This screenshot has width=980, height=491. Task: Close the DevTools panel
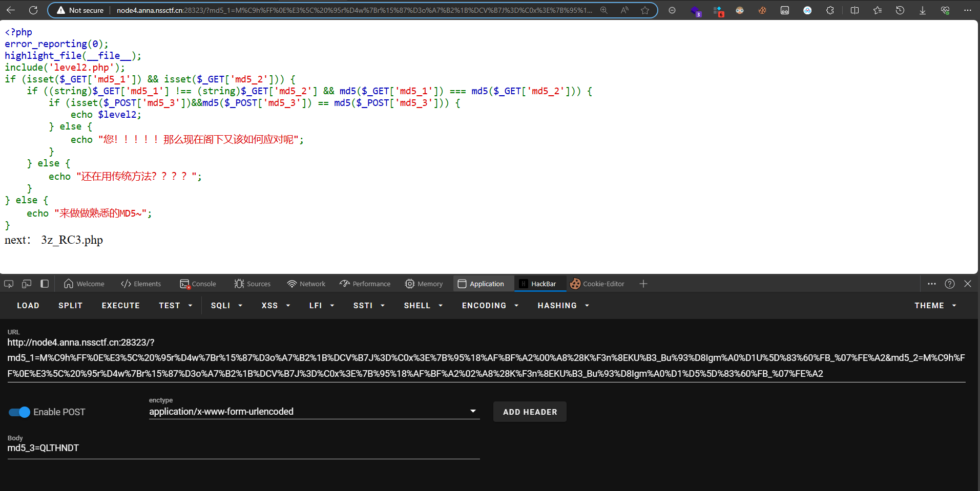click(968, 284)
